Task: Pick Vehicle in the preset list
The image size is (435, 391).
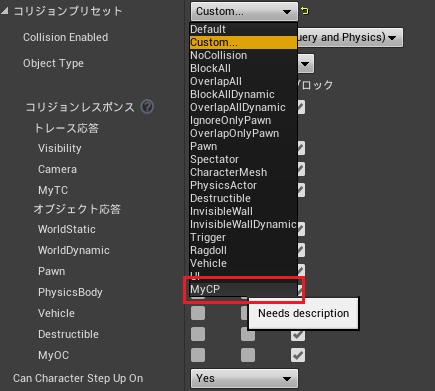Action: tap(243, 263)
